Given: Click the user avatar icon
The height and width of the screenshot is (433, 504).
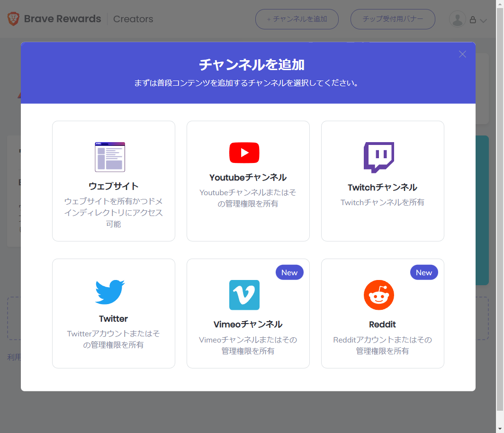Looking at the screenshot, I should [x=457, y=19].
